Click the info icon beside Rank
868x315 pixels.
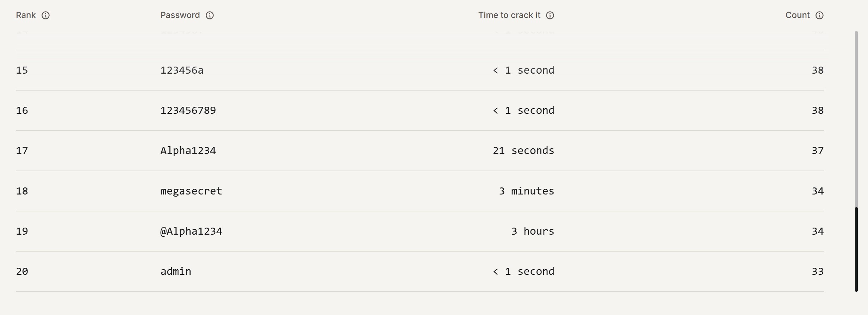point(45,15)
